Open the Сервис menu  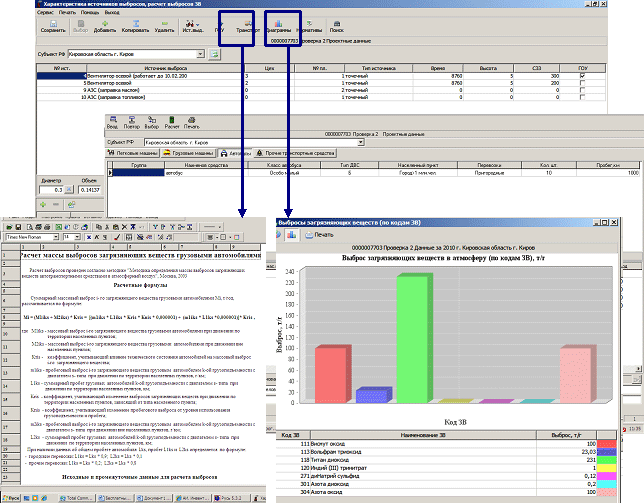11,11
